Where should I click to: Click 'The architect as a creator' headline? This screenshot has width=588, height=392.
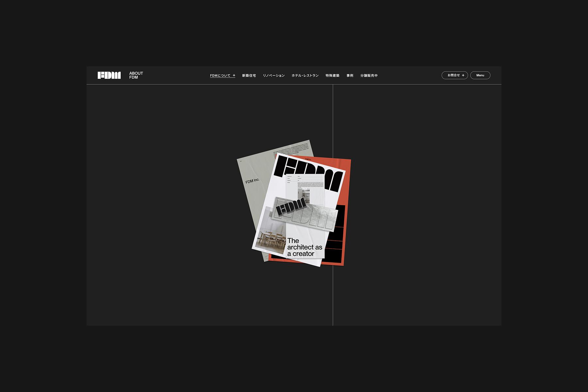coord(304,247)
